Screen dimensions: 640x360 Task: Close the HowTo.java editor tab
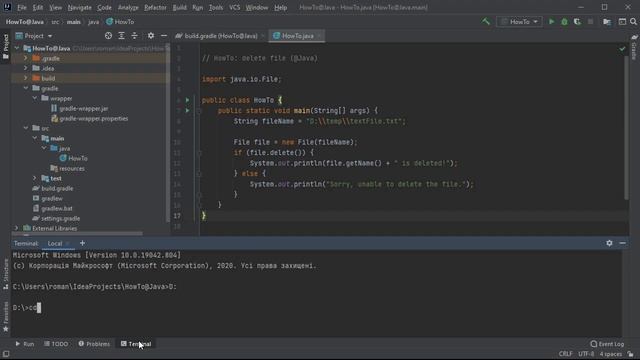[320, 36]
